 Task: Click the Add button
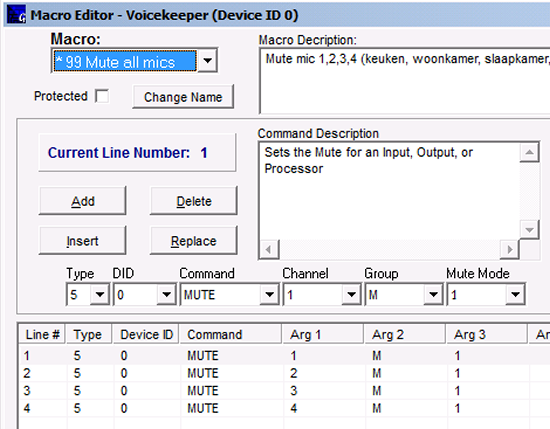(82, 201)
